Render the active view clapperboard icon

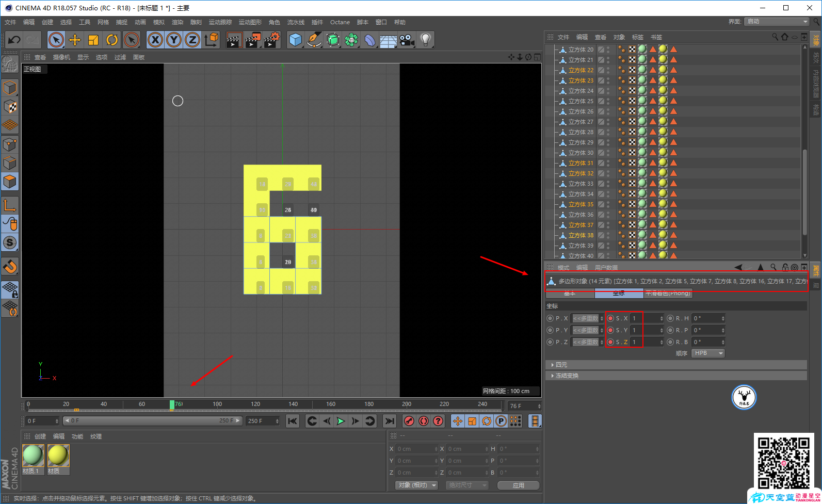(x=234, y=40)
